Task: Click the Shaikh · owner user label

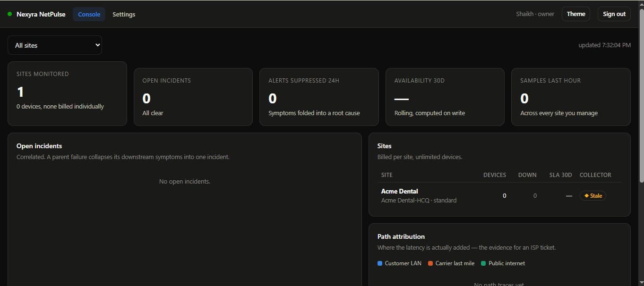Action: click(535, 14)
